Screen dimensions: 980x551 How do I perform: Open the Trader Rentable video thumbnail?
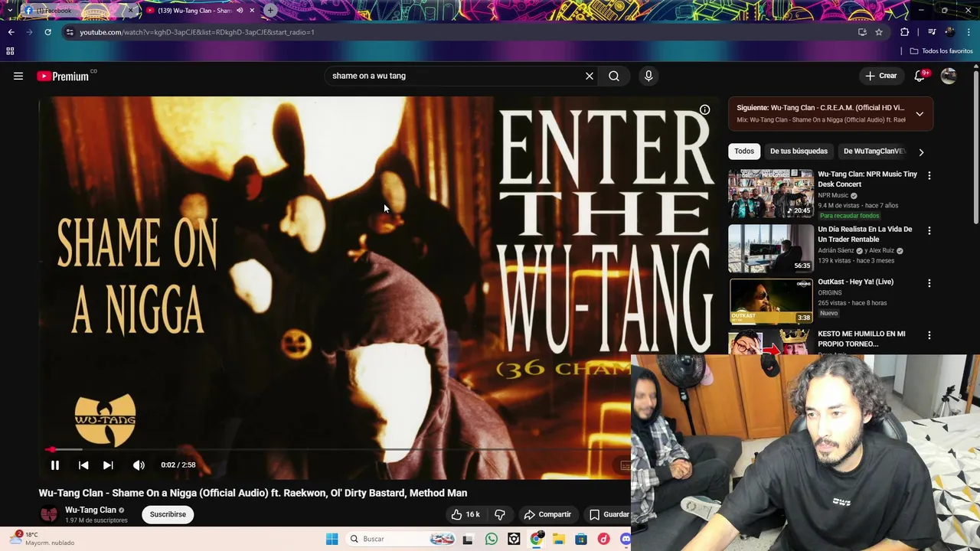pyautogui.click(x=770, y=248)
